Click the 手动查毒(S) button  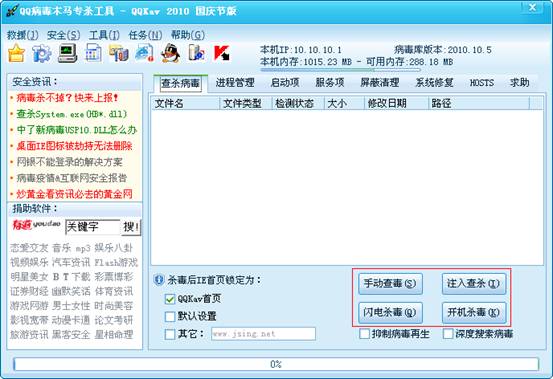390,283
